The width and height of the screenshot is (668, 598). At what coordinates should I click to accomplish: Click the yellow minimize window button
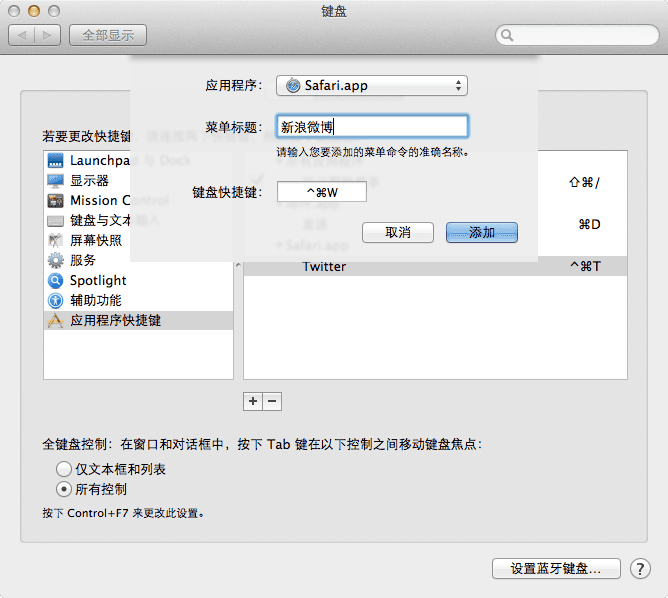pos(34,11)
